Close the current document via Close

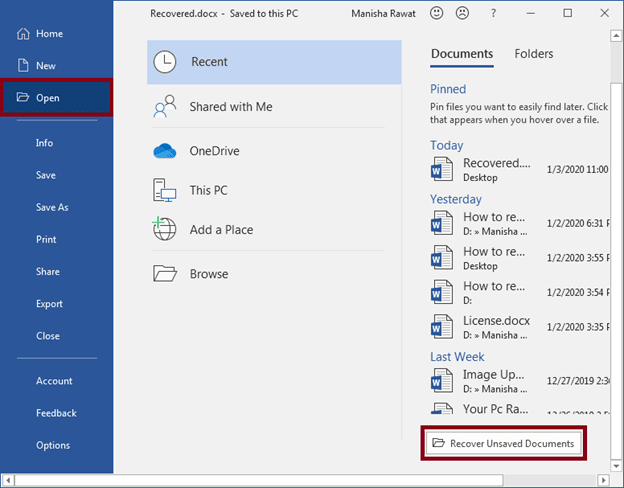[48, 336]
